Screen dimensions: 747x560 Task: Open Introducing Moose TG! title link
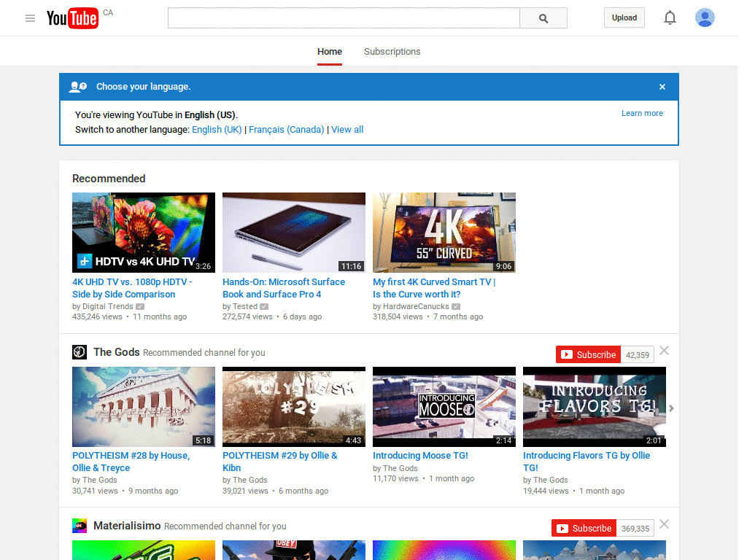[420, 456]
